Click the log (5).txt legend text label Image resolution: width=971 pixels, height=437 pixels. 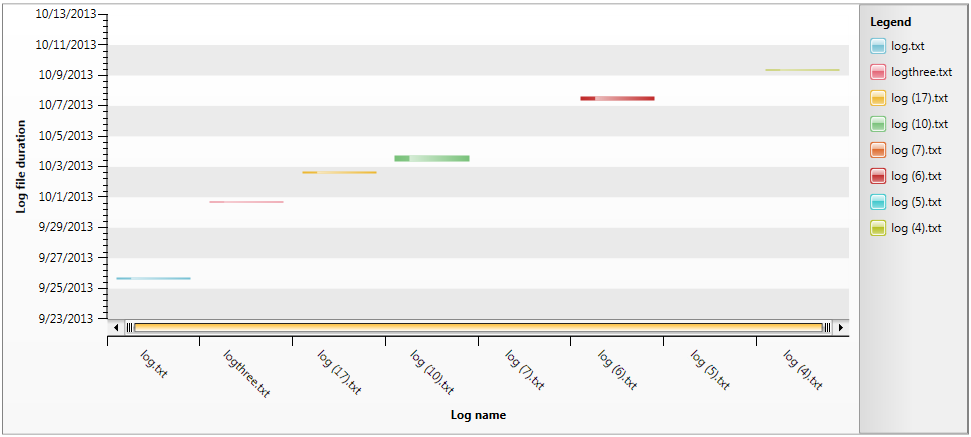[x=916, y=202]
